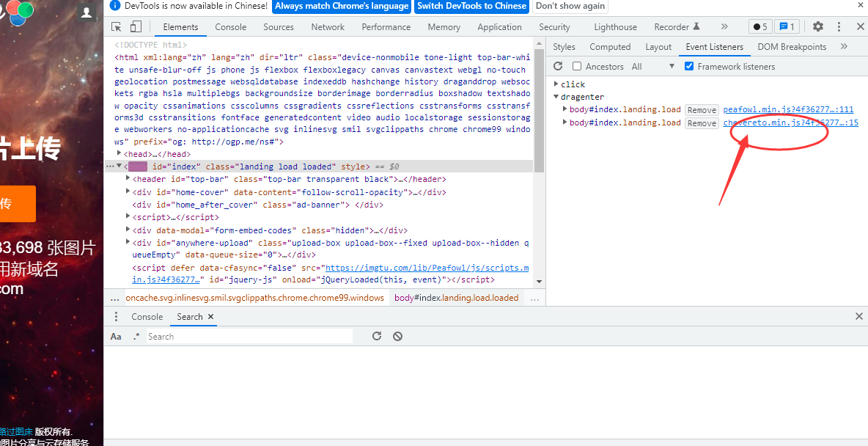This screenshot has width=868, height=446.
Task: Open the Network tab
Action: click(328, 26)
